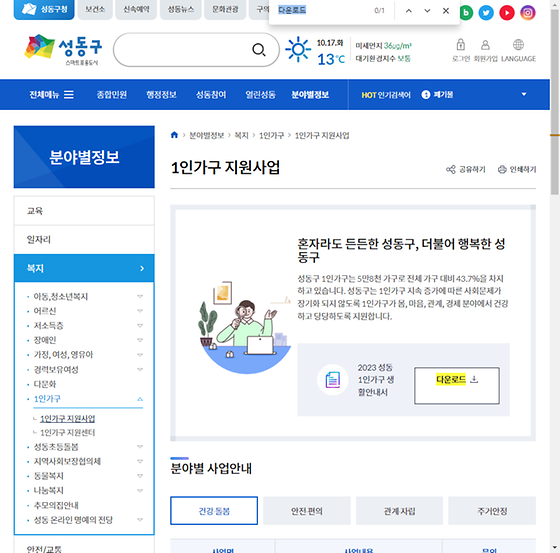Click the 인쇄하기 printer icon
This screenshot has height=553, width=560.
(x=502, y=169)
